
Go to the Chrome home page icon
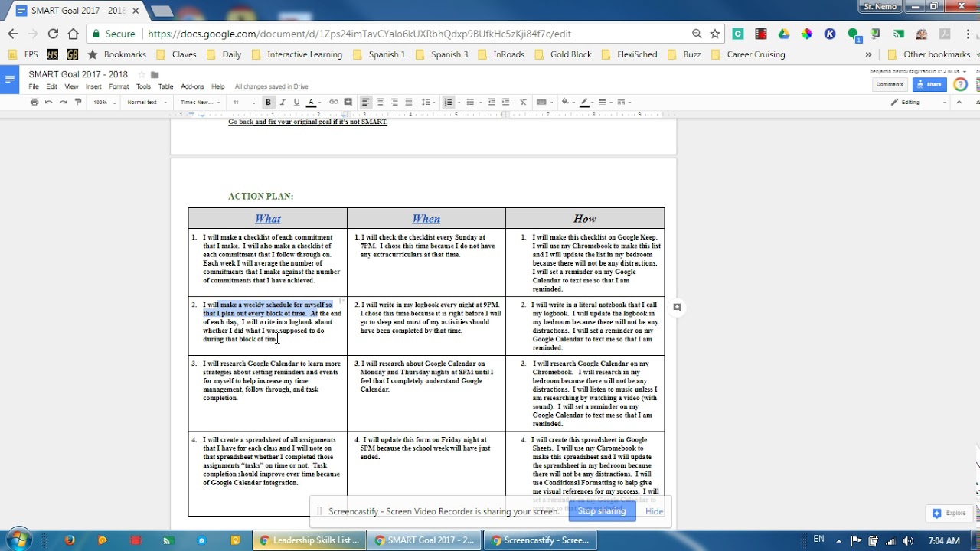pyautogui.click(x=73, y=34)
